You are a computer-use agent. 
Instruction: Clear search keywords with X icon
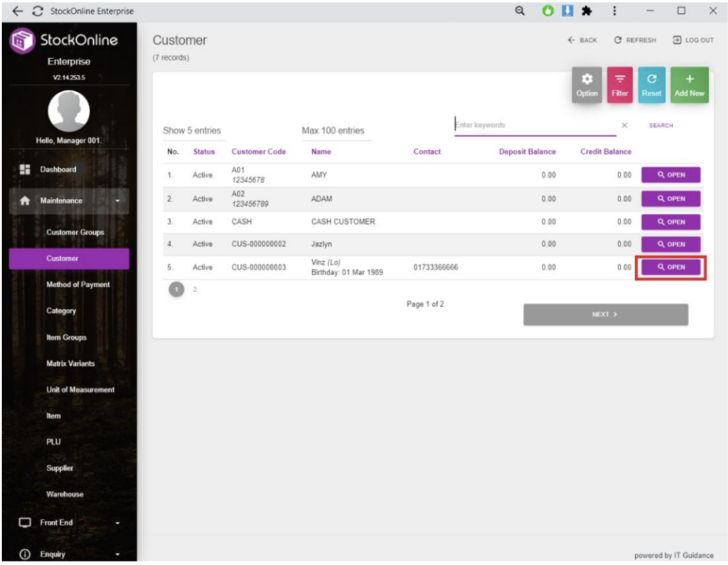point(624,125)
